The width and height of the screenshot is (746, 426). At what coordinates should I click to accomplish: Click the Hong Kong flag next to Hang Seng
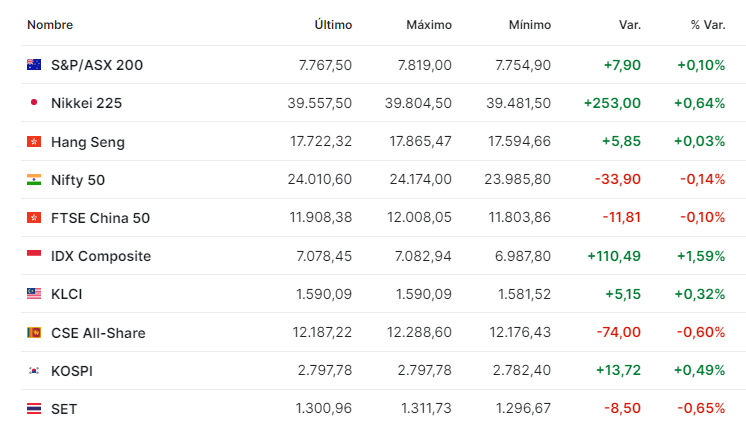tap(34, 141)
